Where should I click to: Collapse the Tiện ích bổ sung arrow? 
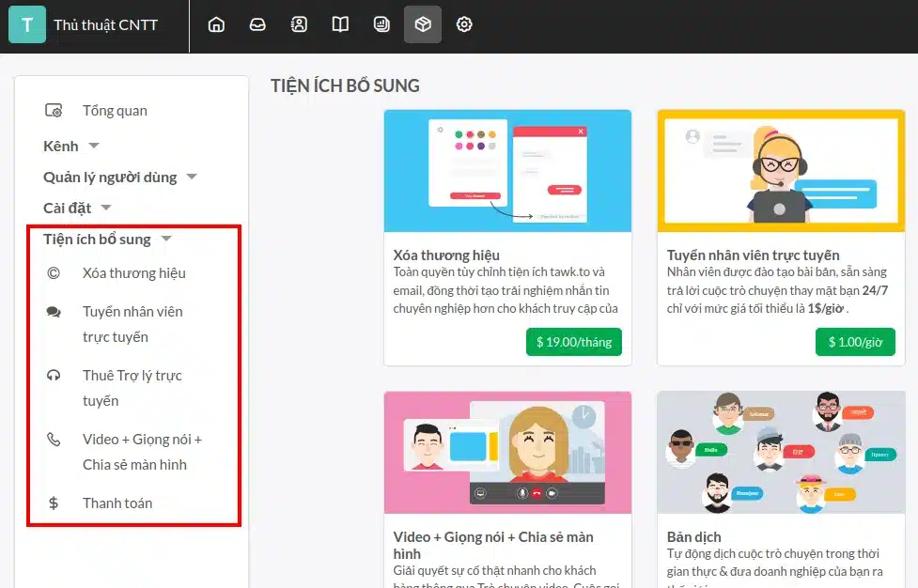pos(166,239)
